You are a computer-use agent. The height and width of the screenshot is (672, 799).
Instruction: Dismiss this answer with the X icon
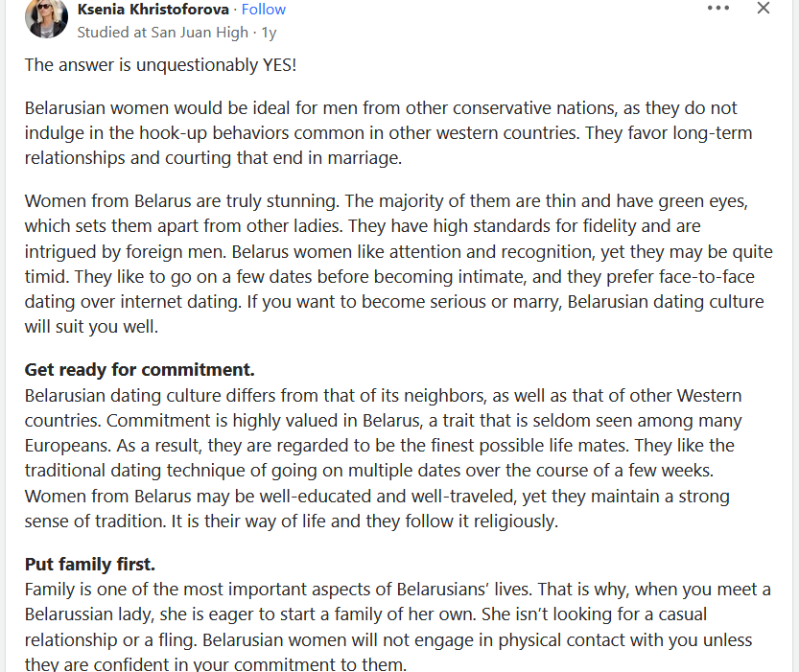pos(764,8)
